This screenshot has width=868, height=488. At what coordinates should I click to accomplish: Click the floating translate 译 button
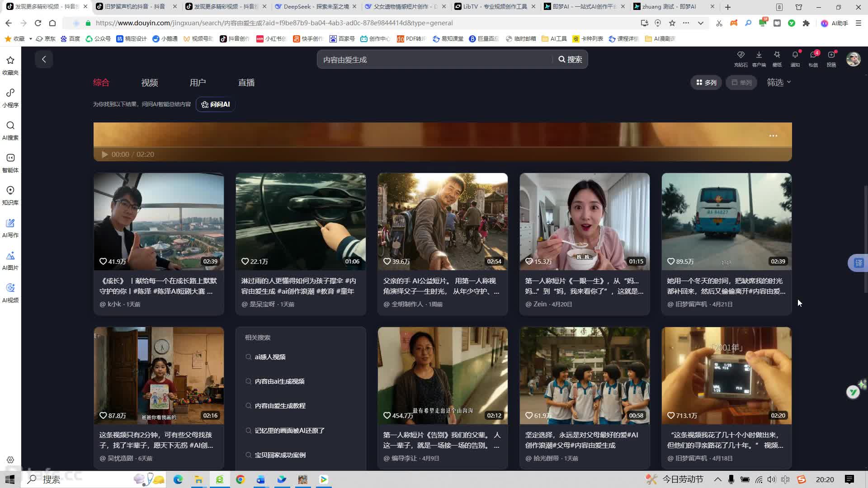coord(859,263)
